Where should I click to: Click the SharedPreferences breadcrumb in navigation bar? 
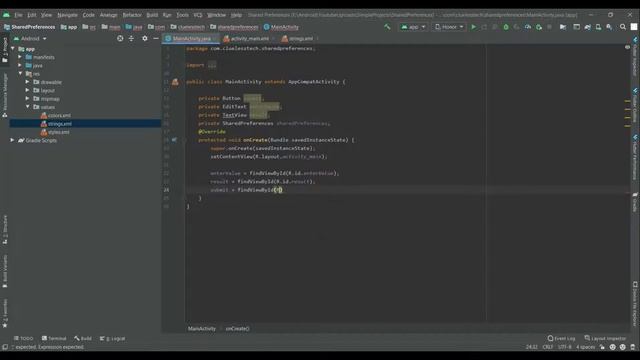(29, 27)
